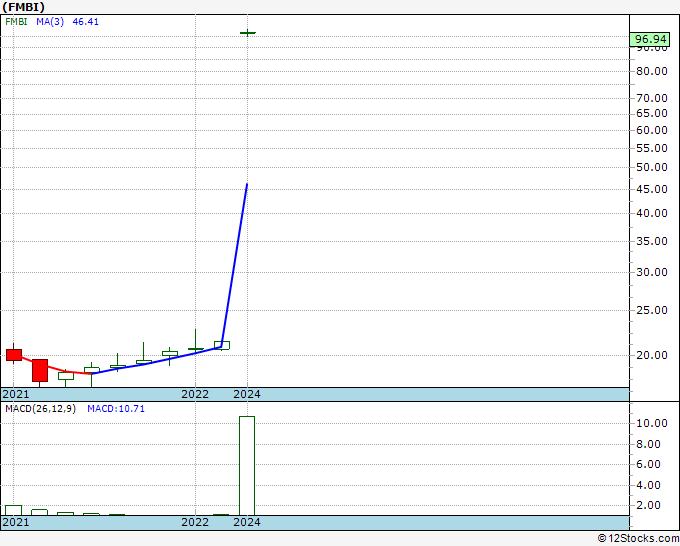Click the 70.00 price axis label
Viewport: 680px width, 546px height.
click(652, 98)
